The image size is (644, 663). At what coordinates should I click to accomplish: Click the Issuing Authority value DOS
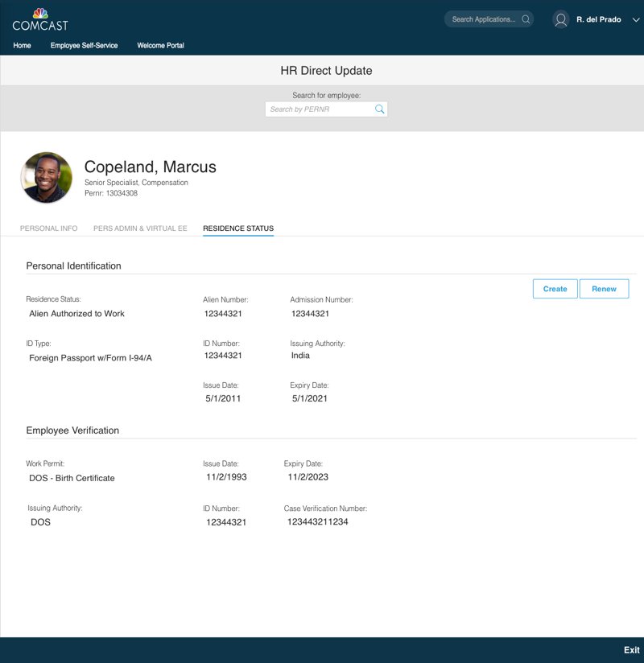40,522
